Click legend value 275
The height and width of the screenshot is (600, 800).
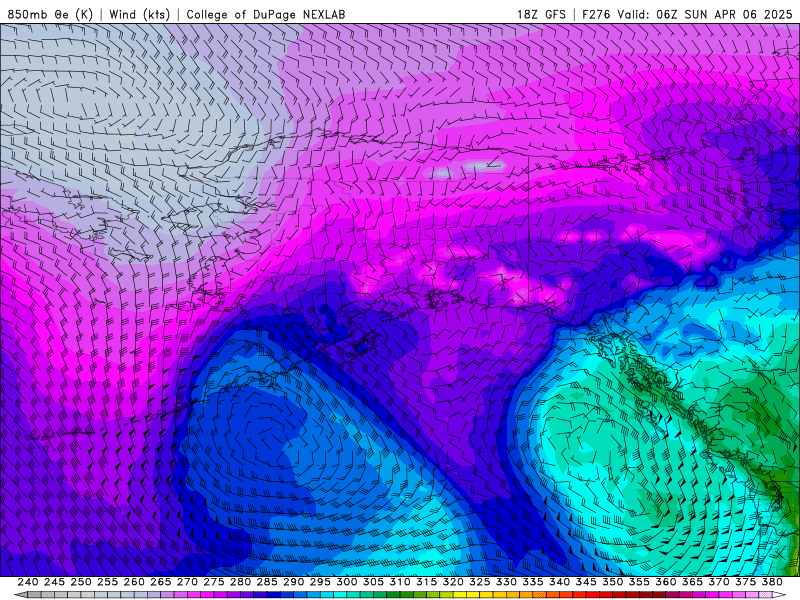[x=213, y=582]
